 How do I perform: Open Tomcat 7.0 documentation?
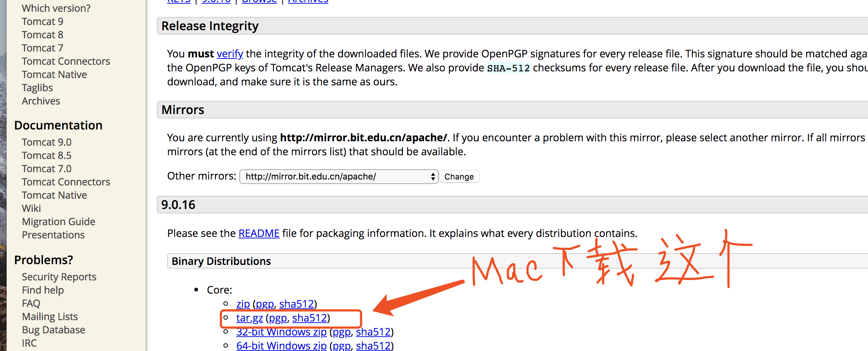[46, 169]
